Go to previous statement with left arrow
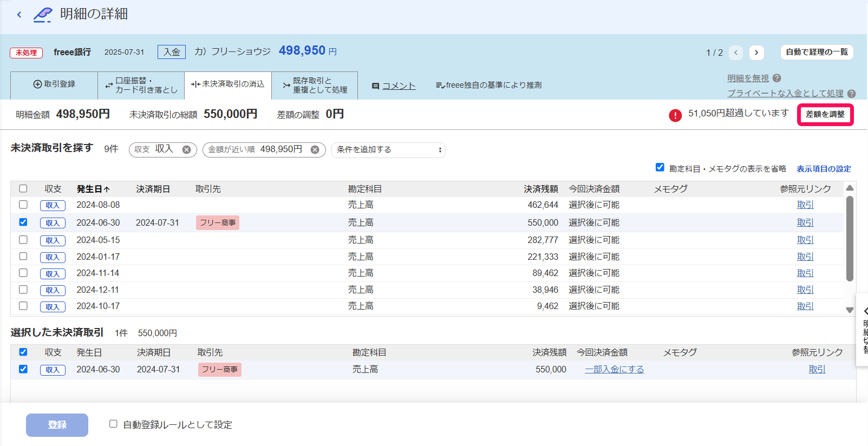This screenshot has width=868, height=446. click(x=736, y=53)
